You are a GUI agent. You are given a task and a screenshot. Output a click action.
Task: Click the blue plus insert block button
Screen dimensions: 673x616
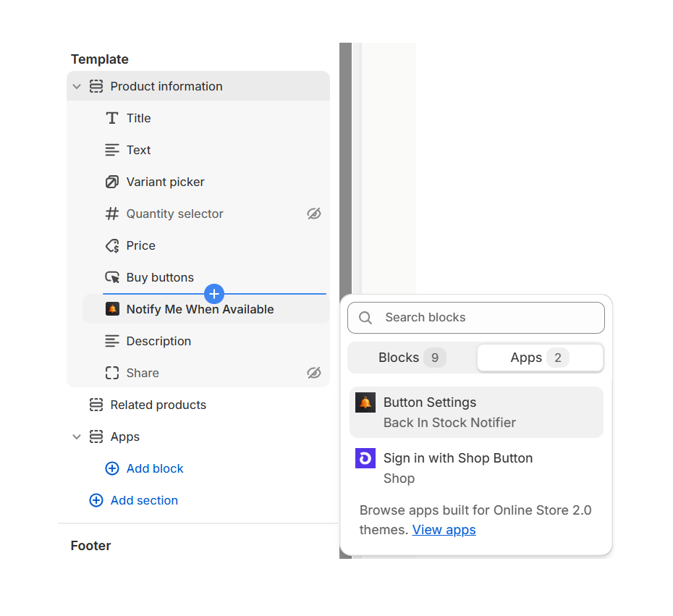tap(214, 294)
